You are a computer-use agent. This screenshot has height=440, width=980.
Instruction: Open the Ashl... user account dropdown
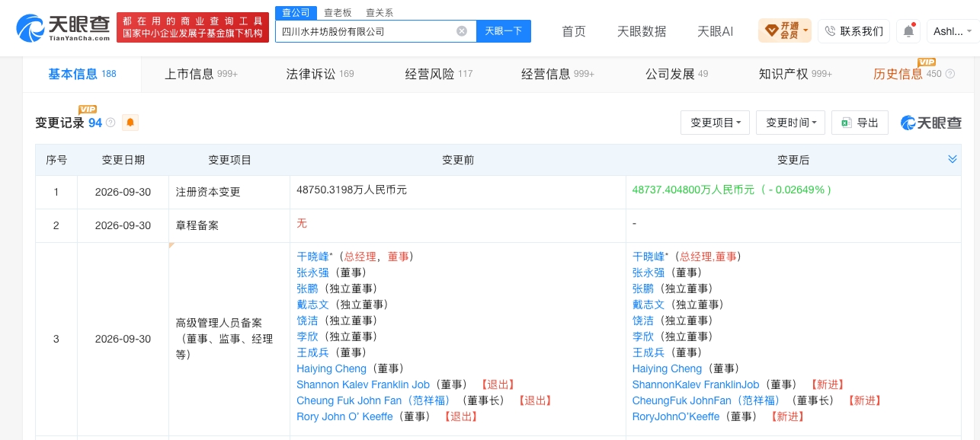coord(953,31)
